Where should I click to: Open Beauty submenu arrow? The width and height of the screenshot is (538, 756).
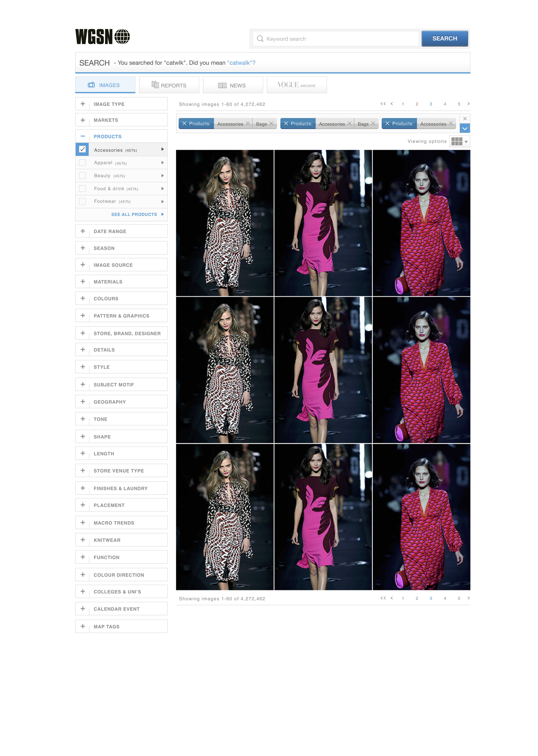tap(162, 175)
